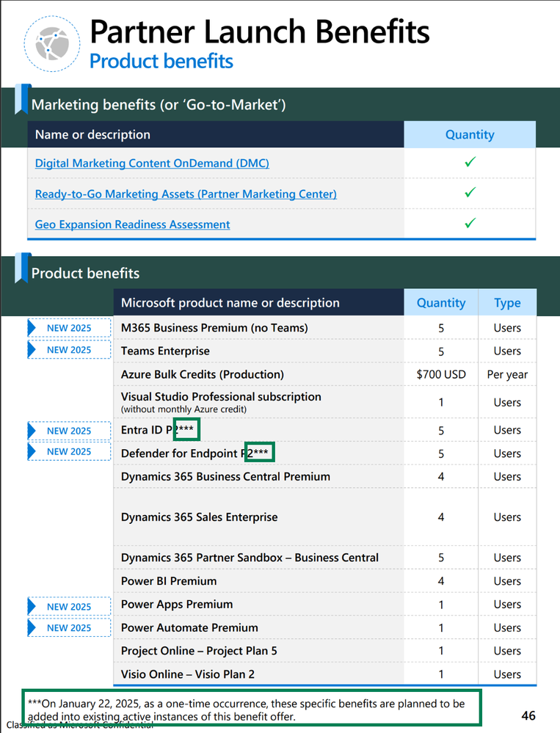Click the Azure Bulk Credits (Production) row name
560x733 pixels.
point(202,374)
